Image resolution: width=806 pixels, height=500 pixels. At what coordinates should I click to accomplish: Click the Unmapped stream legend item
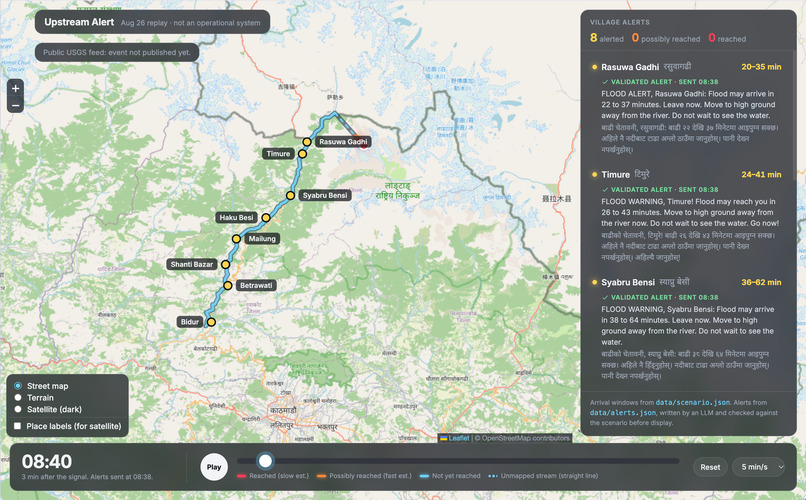(x=543, y=476)
